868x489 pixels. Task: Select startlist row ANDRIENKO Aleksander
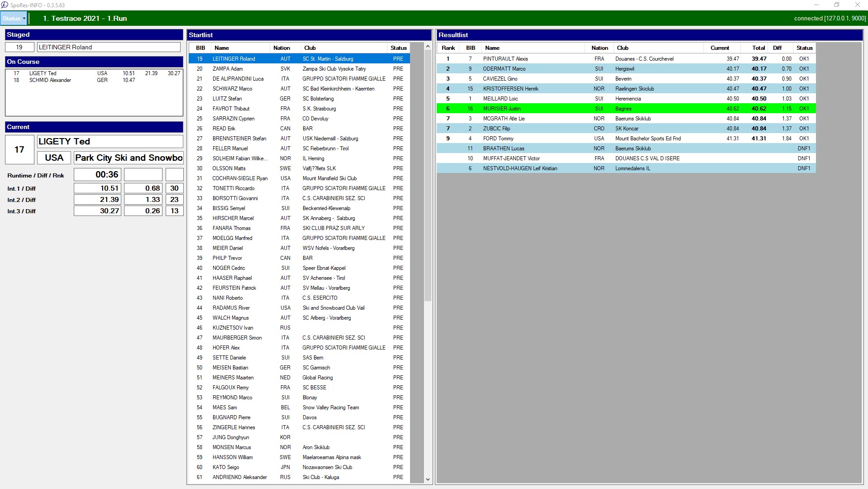pos(299,477)
